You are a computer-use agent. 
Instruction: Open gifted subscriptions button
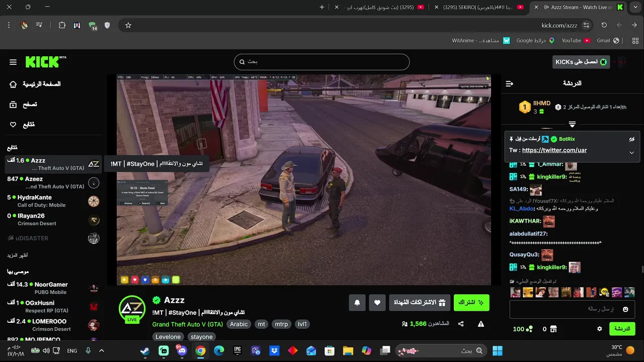(420, 303)
